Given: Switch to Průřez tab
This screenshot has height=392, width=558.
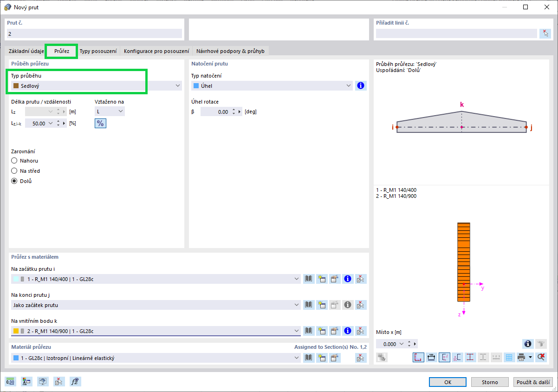Looking at the screenshot, I should (62, 51).
